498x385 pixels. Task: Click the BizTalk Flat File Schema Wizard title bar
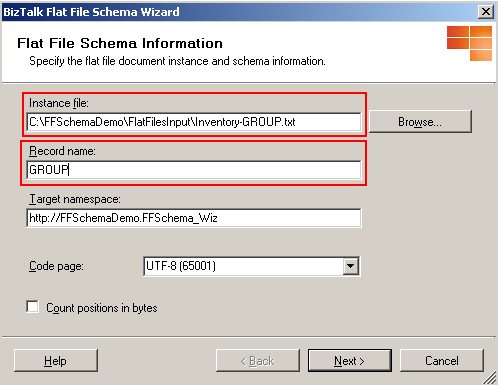pyautogui.click(x=240, y=12)
